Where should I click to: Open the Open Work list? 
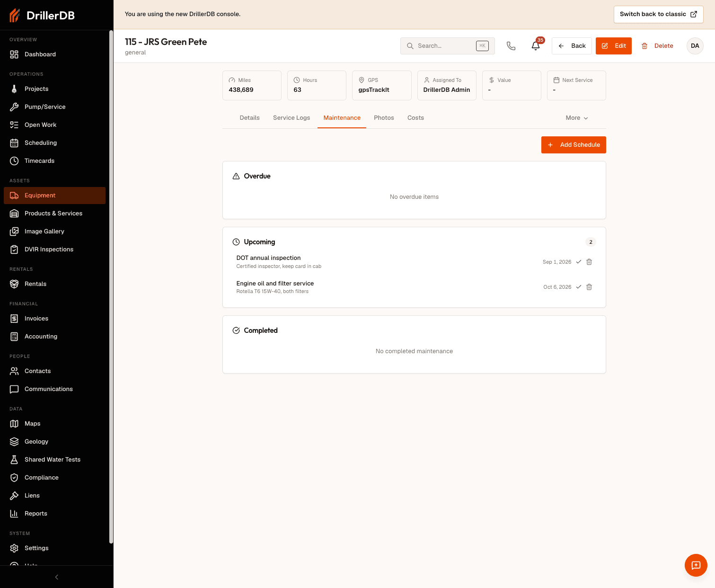[54, 125]
